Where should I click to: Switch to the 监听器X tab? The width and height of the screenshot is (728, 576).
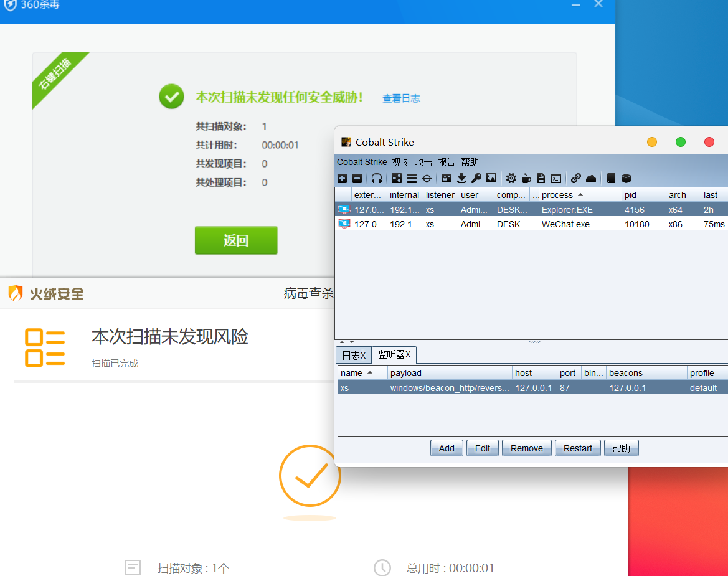tap(394, 354)
